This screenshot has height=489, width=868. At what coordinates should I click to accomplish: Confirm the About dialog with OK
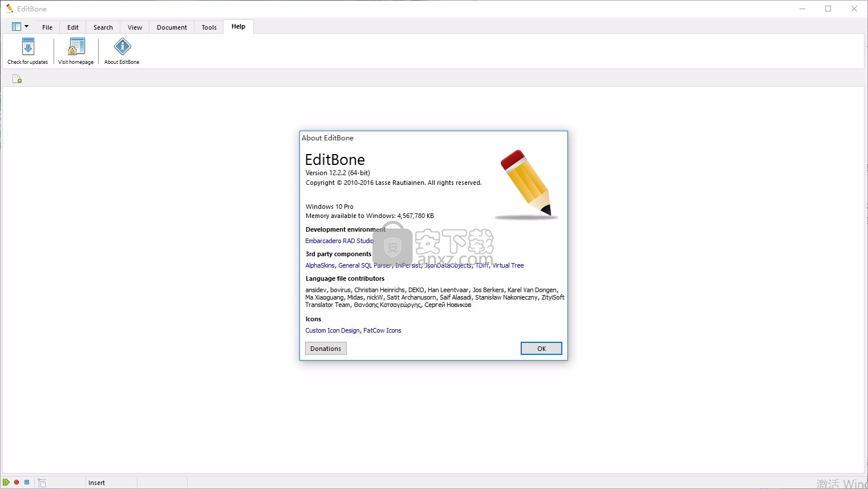541,349
